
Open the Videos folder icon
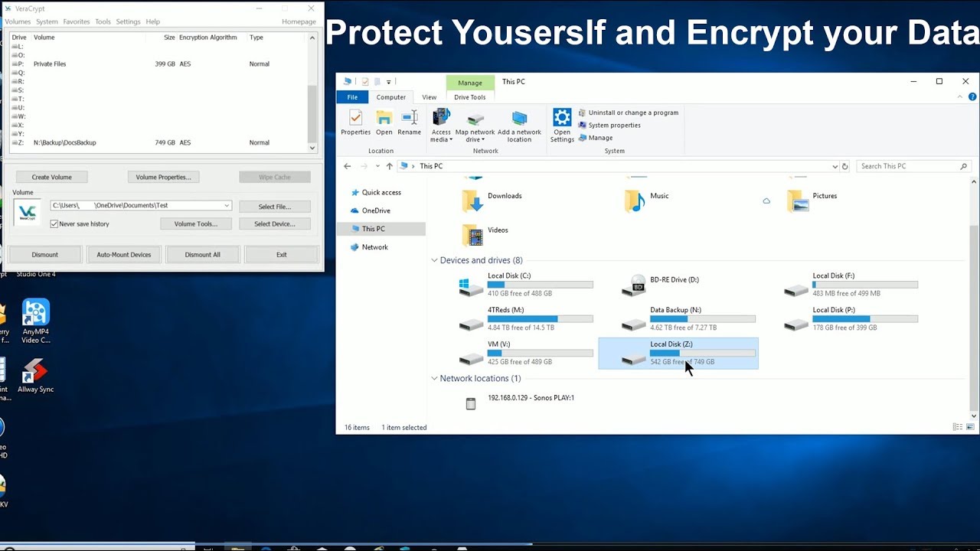tap(473, 235)
